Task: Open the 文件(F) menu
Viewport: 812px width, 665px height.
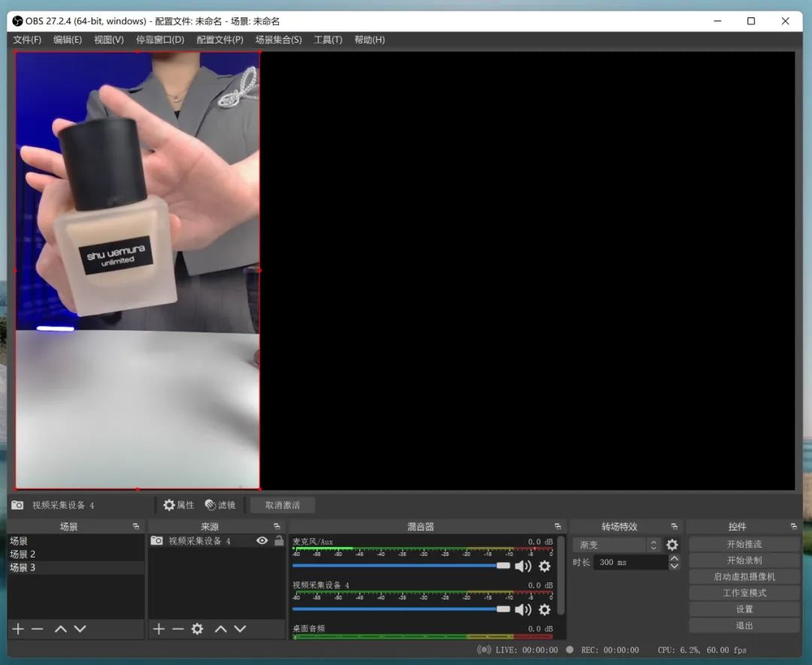Action: [27, 40]
